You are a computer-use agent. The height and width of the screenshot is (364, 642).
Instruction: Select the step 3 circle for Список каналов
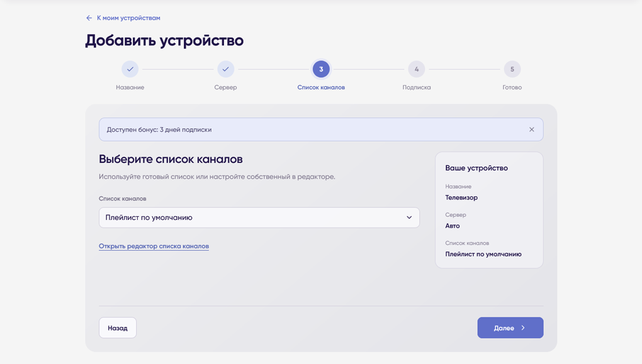[x=321, y=69]
